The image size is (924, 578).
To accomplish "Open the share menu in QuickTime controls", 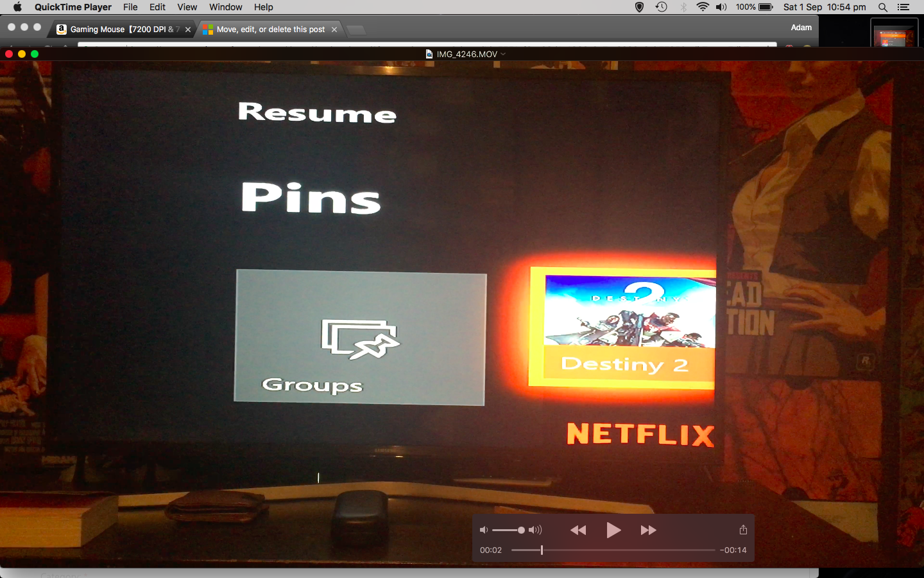I will (743, 530).
